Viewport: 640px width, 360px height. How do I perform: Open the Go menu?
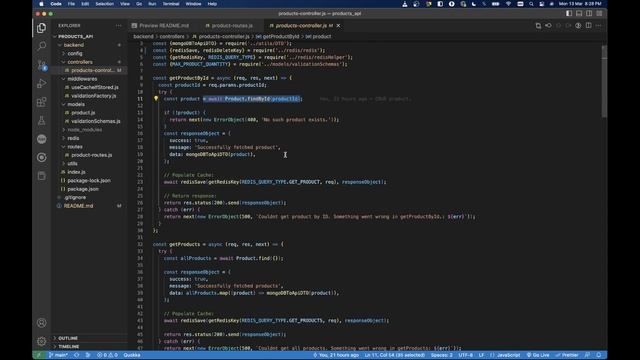click(x=139, y=4)
